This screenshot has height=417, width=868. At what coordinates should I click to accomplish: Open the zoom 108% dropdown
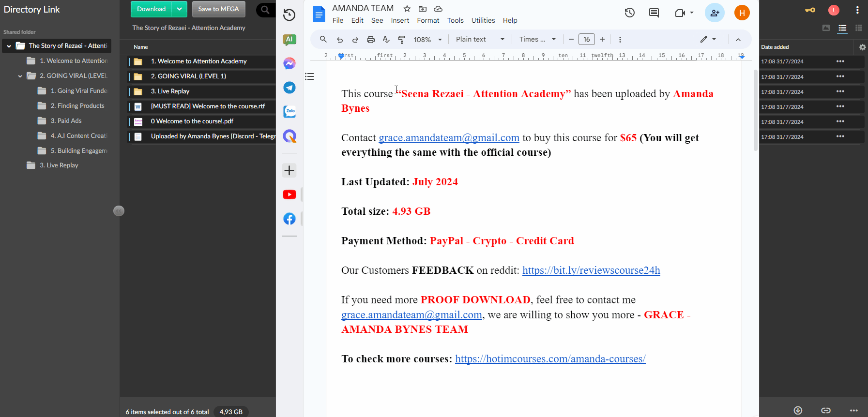(x=428, y=40)
